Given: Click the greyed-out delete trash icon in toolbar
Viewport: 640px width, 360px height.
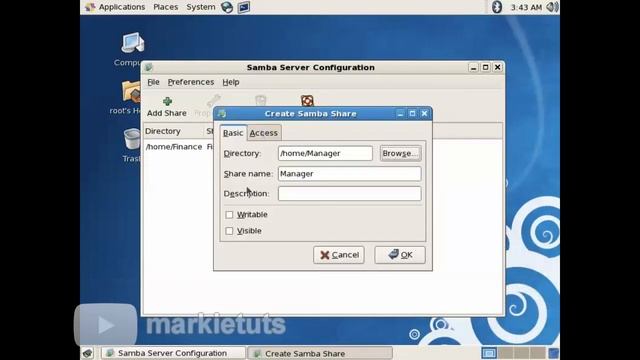Looking at the screenshot, I should [x=260, y=100].
